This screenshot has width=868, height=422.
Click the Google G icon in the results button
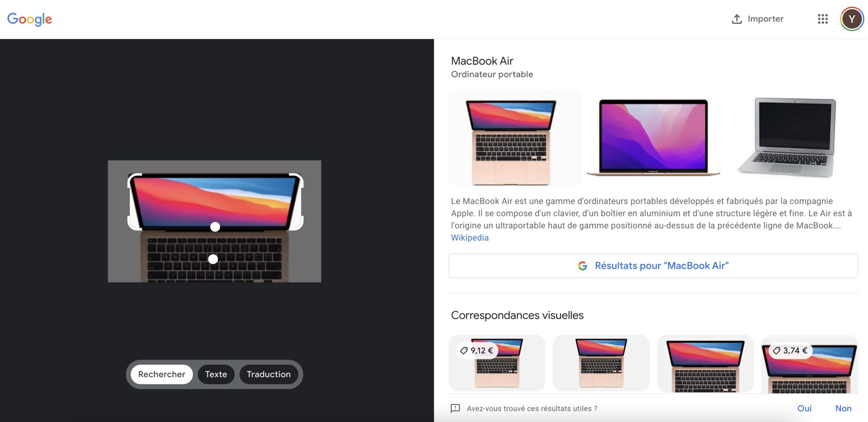pos(583,266)
